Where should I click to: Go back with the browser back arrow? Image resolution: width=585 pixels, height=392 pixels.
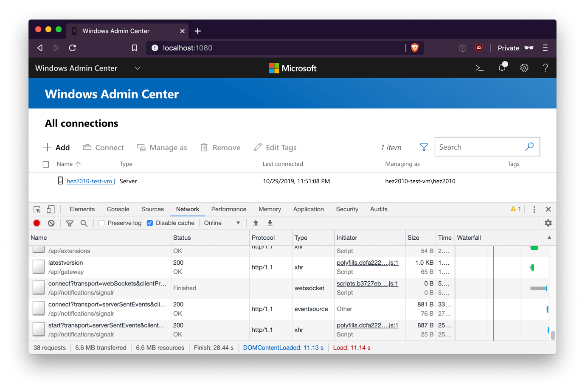tap(40, 48)
